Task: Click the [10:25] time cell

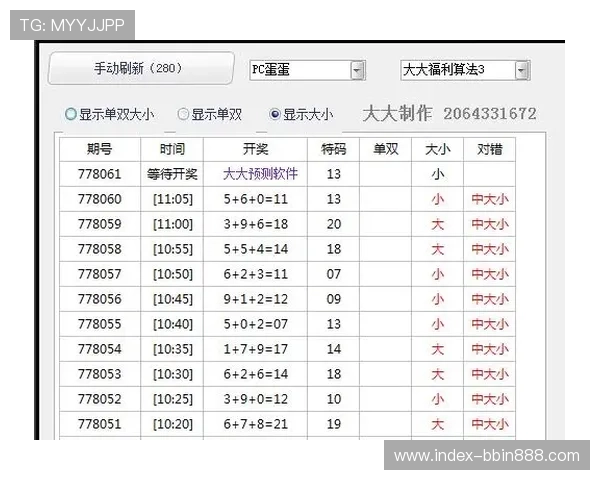Action: (x=172, y=399)
